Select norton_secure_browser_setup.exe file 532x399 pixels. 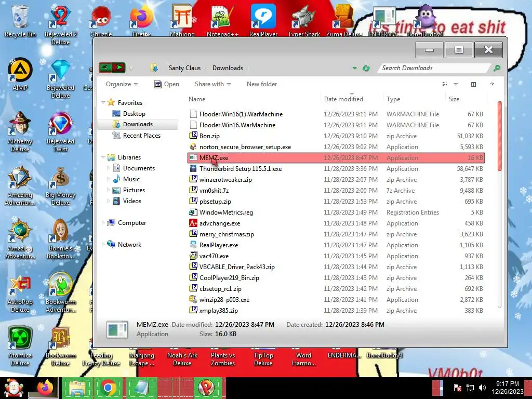click(336, 147)
